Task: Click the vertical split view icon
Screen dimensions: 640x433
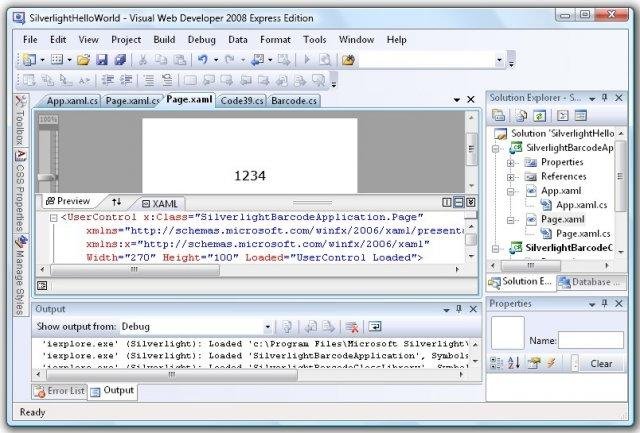Action: [x=447, y=202]
